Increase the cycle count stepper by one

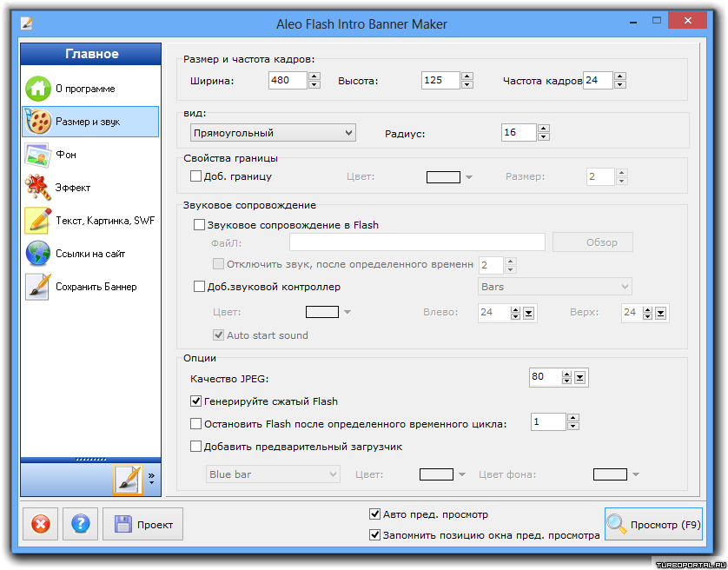(x=573, y=418)
